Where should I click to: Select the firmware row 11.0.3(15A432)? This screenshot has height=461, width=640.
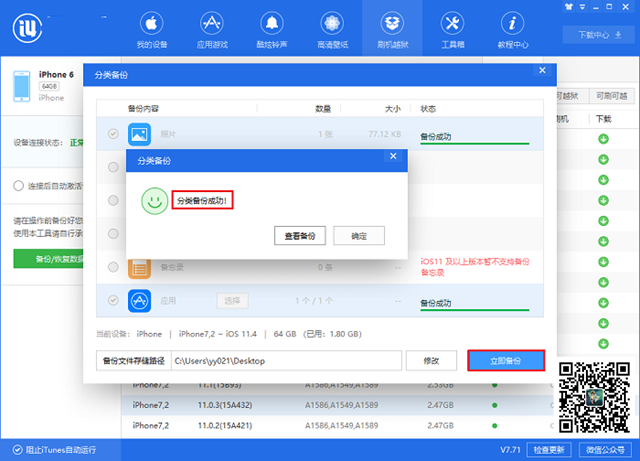[x=337, y=405]
